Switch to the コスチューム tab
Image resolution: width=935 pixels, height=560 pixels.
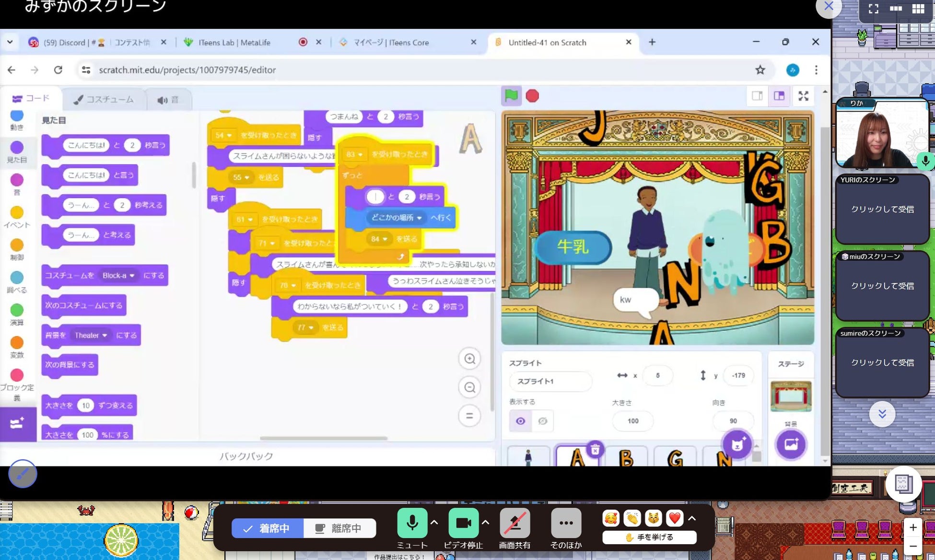coord(104,100)
